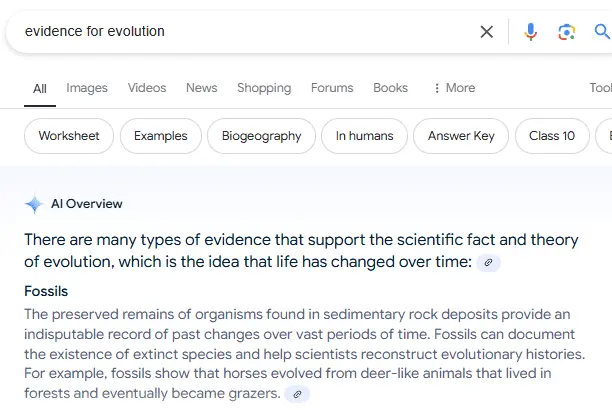The height and width of the screenshot is (410, 612).
Task: Click the search field containing evidence for evolution
Action: (x=240, y=32)
